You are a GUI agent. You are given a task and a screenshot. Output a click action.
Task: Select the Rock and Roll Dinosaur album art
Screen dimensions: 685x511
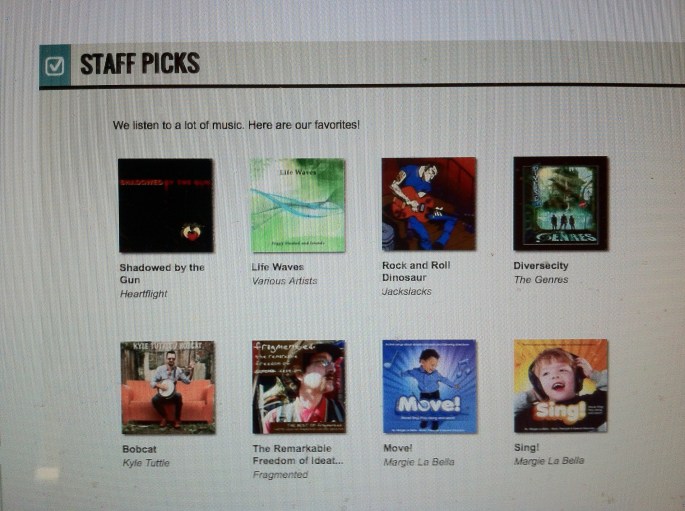point(429,204)
